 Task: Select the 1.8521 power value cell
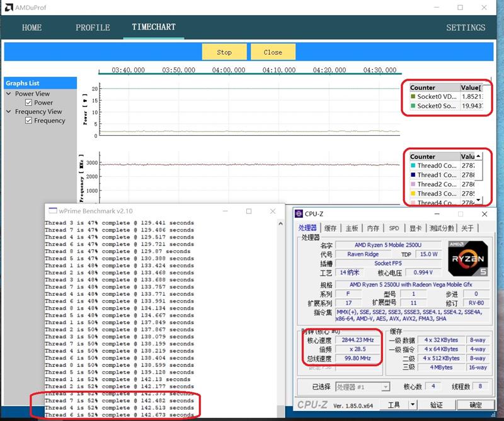(471, 96)
